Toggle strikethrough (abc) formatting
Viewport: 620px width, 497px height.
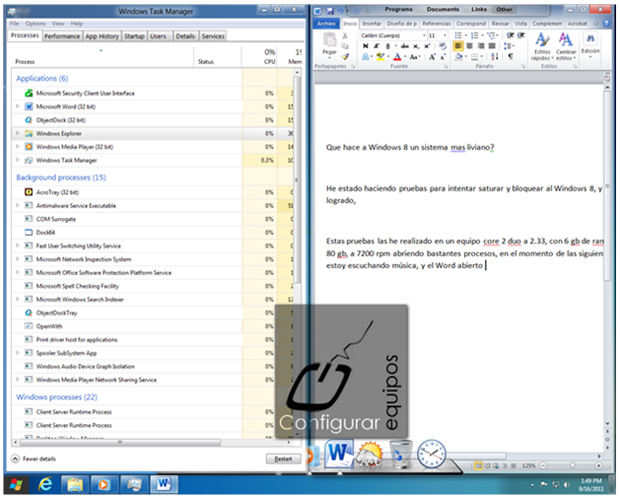click(x=405, y=46)
